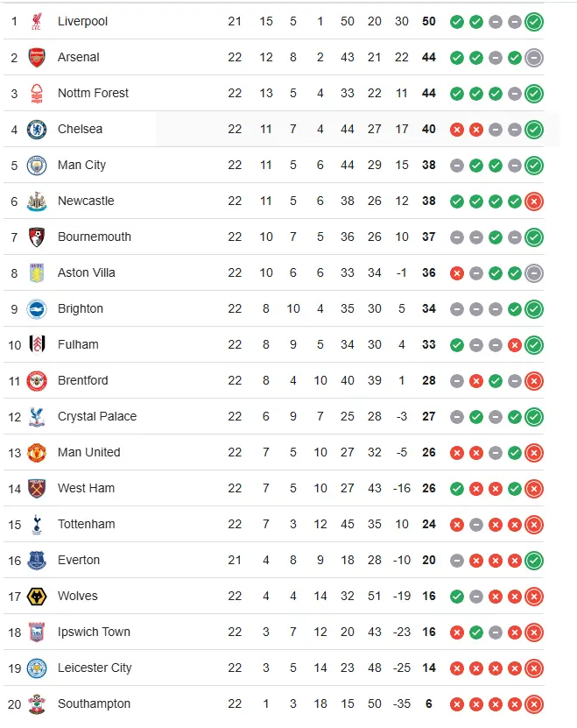Click the Wolves club crest
Screen dimensions: 577x728
(x=37, y=596)
